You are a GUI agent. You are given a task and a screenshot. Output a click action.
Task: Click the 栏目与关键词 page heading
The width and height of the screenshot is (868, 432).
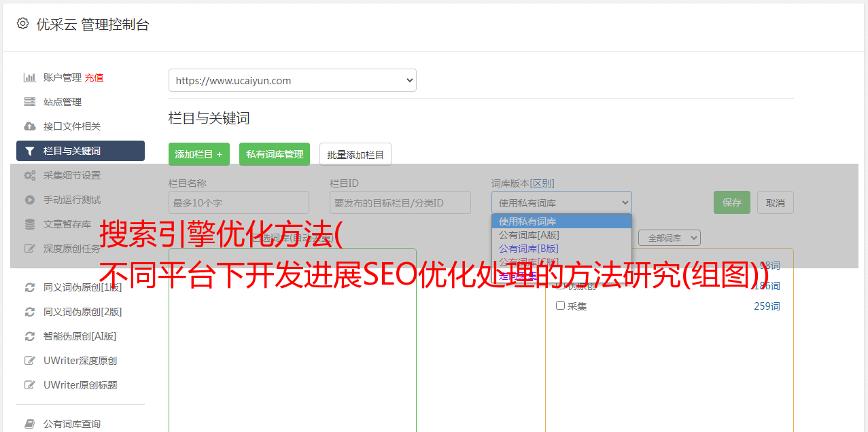pos(209,118)
